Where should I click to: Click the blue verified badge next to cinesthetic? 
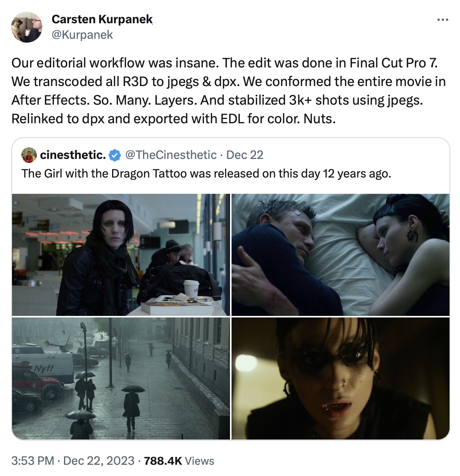click(114, 155)
